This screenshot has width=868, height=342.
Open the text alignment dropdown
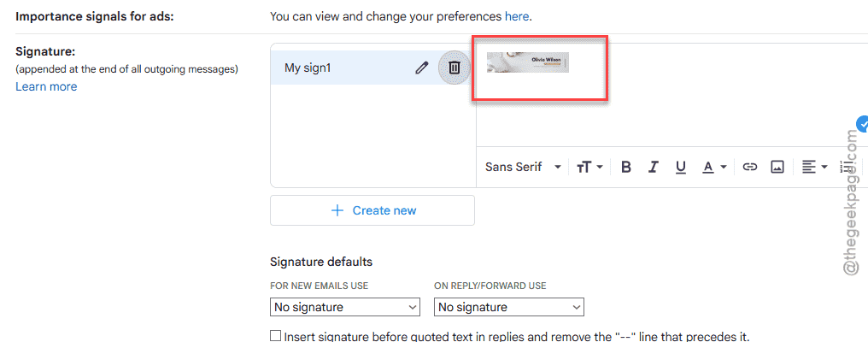(815, 167)
